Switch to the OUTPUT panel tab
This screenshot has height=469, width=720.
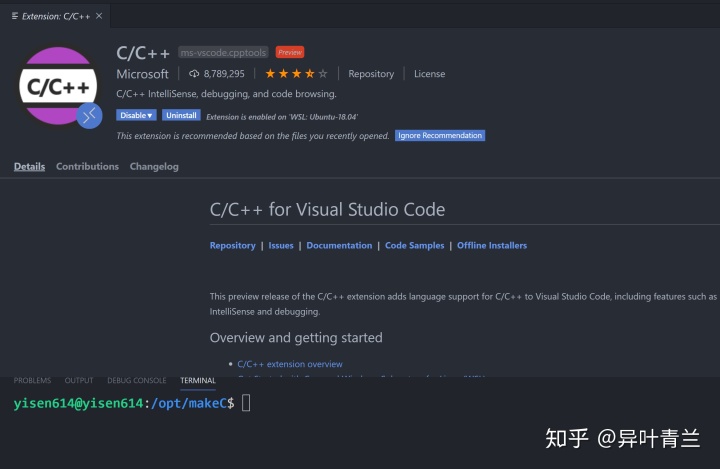(79, 380)
